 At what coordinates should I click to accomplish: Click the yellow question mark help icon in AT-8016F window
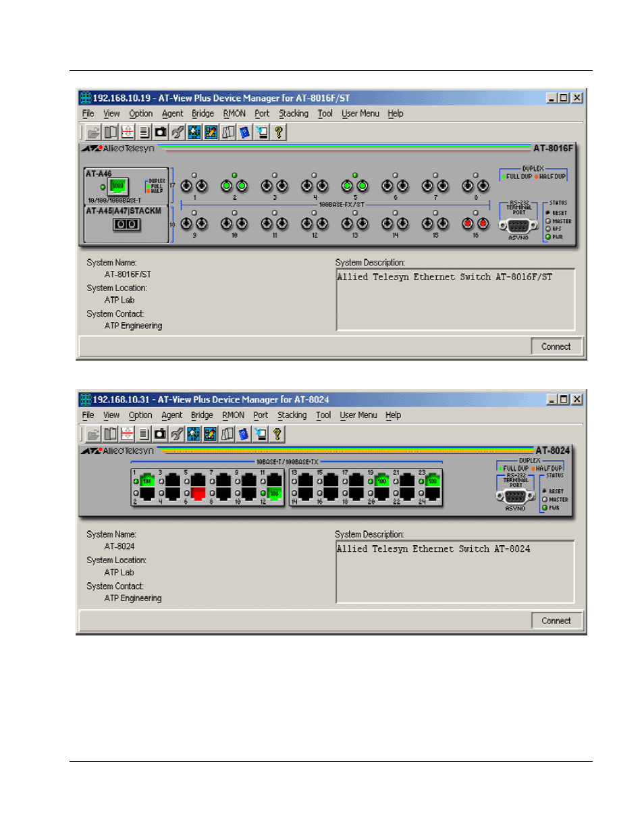278,132
